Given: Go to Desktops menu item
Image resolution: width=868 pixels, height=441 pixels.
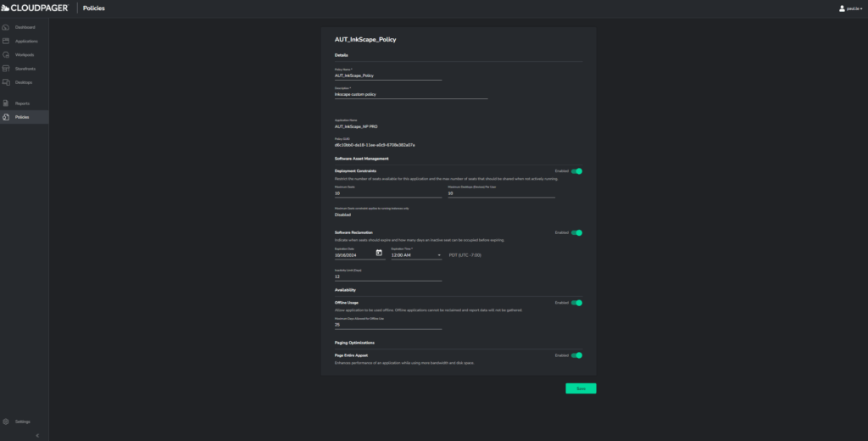Looking at the screenshot, I should pos(23,82).
